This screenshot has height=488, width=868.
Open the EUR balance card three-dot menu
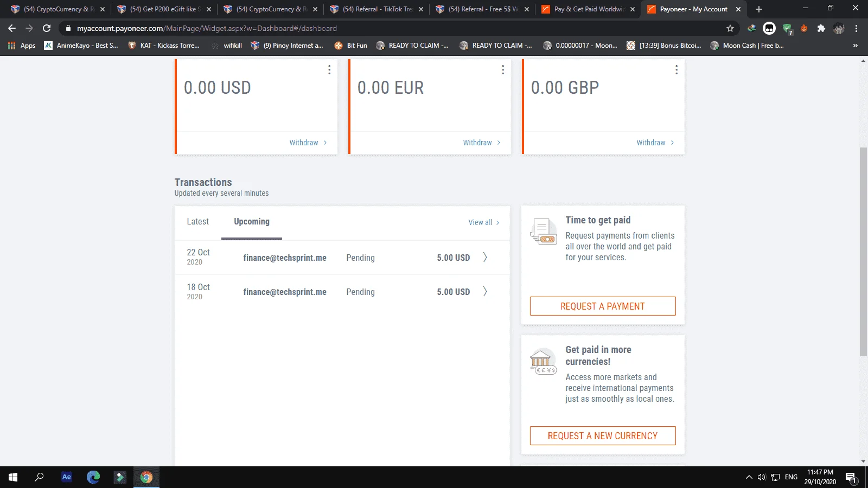[503, 70]
